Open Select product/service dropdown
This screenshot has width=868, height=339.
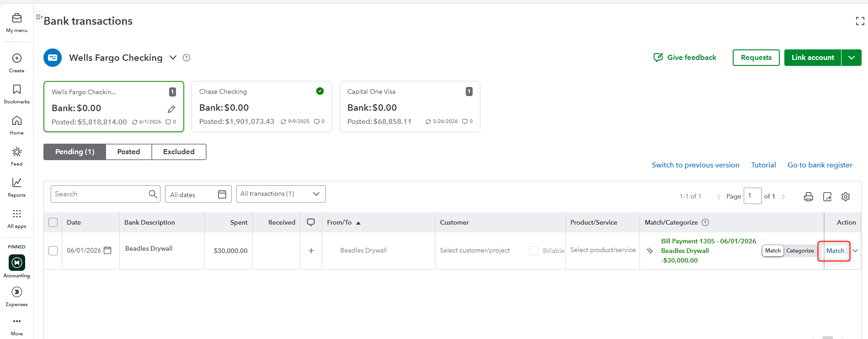pyautogui.click(x=603, y=250)
